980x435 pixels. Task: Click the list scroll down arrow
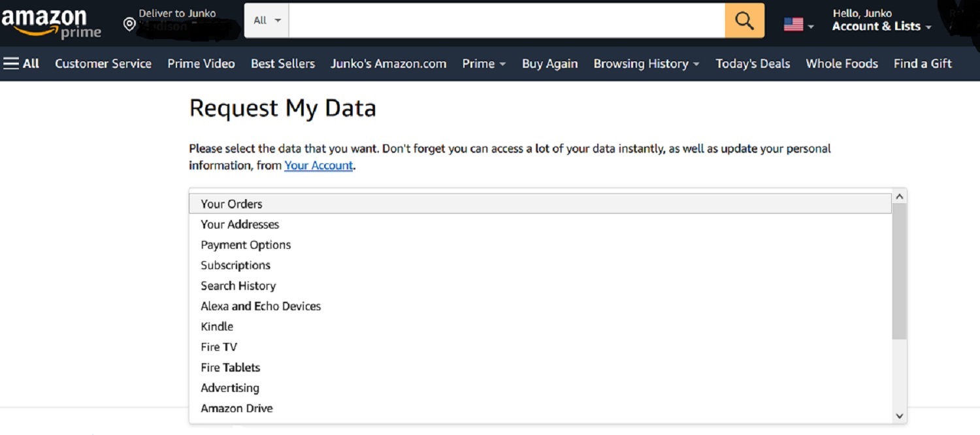coord(899,415)
